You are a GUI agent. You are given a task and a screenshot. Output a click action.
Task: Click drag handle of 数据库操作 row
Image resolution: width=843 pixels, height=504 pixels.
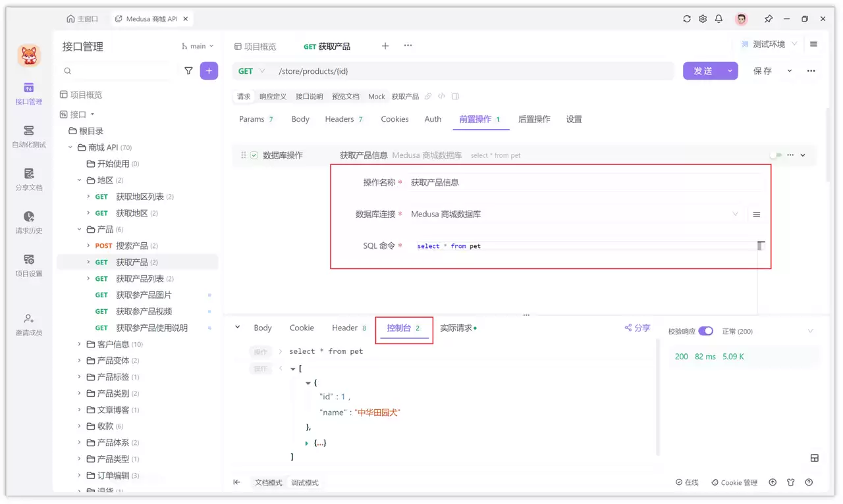pos(244,155)
